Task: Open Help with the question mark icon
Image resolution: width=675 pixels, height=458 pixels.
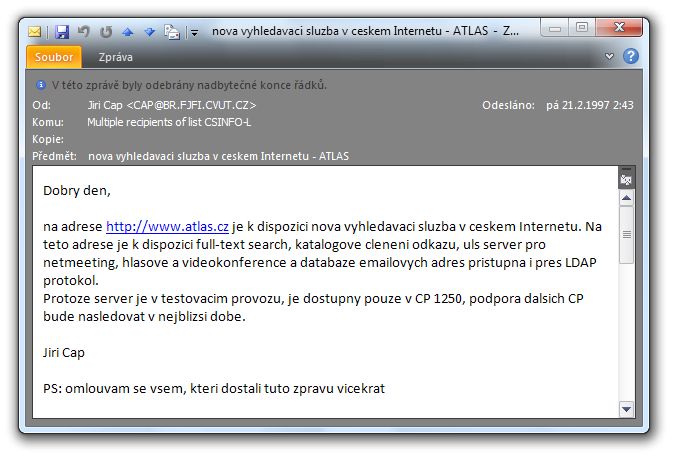Action: click(x=631, y=56)
